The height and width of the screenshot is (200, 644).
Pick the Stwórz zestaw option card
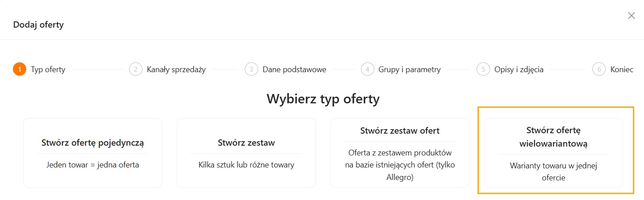click(246, 153)
